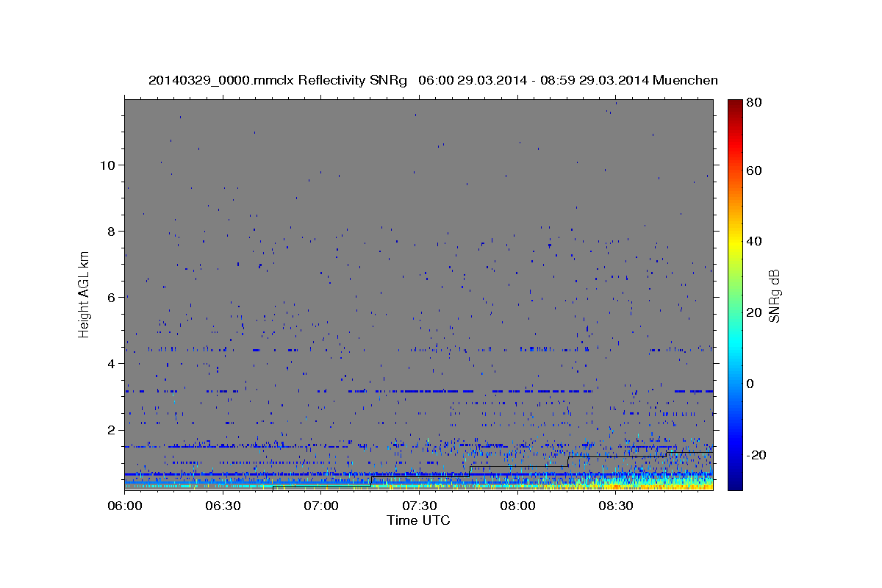Viewport: 882px width, 588px height.
Task: Click the height tick label 4
Action: tap(112, 364)
